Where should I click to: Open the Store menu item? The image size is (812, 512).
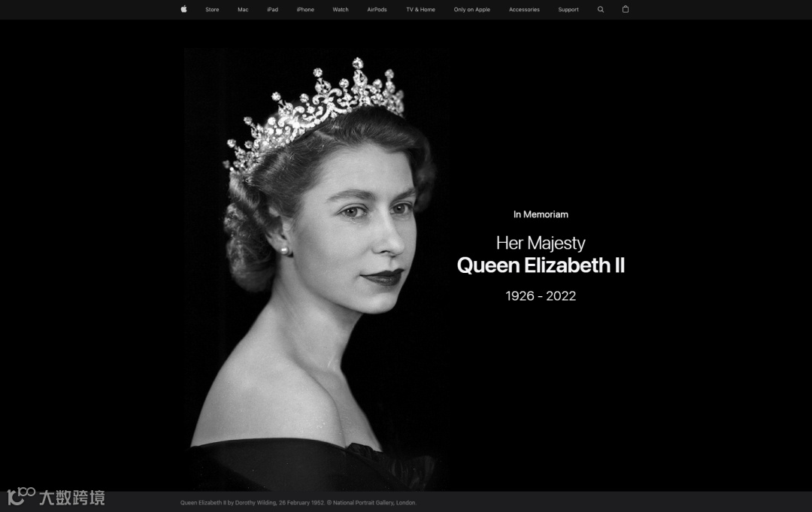[x=212, y=9]
